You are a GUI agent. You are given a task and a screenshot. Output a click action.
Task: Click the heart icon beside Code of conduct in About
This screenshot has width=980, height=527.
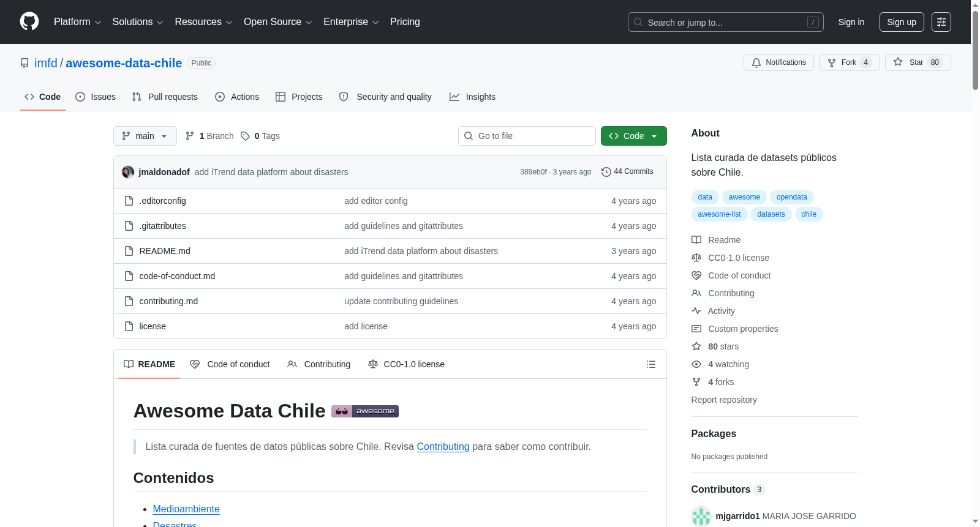(696, 275)
